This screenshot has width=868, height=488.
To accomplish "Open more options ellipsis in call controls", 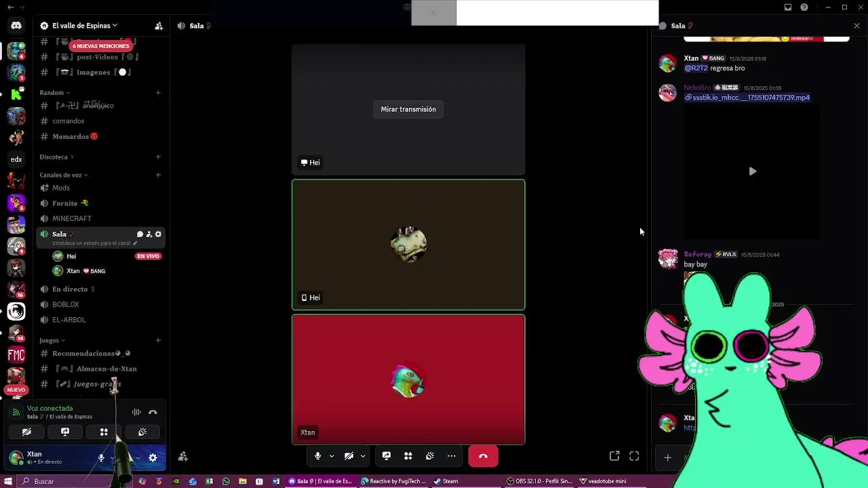I will 452,456.
